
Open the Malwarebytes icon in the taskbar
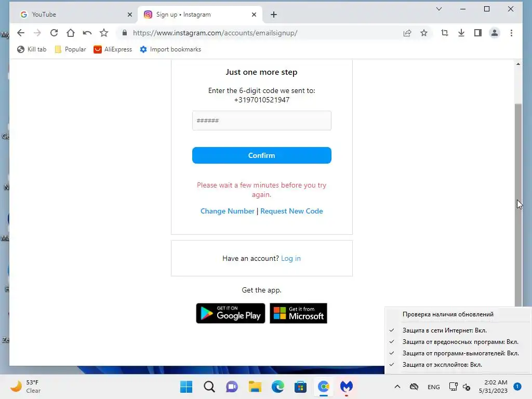tap(347, 387)
